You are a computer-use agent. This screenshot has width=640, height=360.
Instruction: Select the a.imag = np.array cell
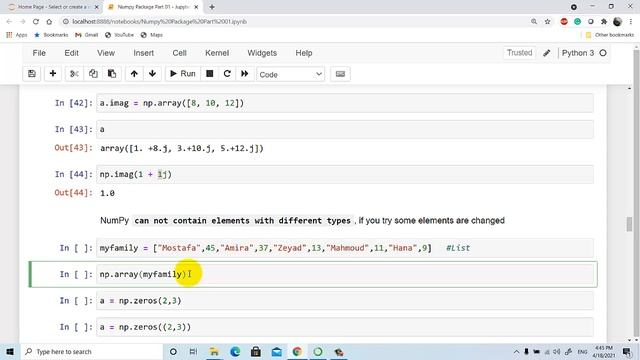[x=345, y=103]
